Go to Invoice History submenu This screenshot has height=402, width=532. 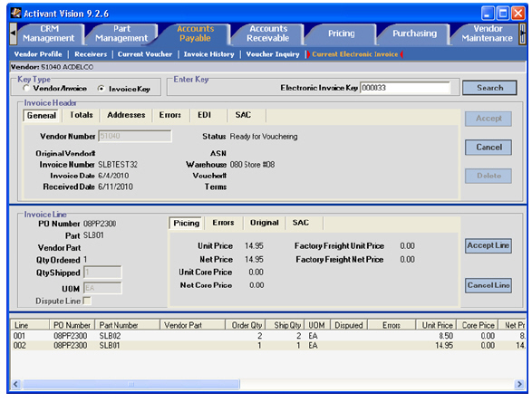tap(209, 54)
